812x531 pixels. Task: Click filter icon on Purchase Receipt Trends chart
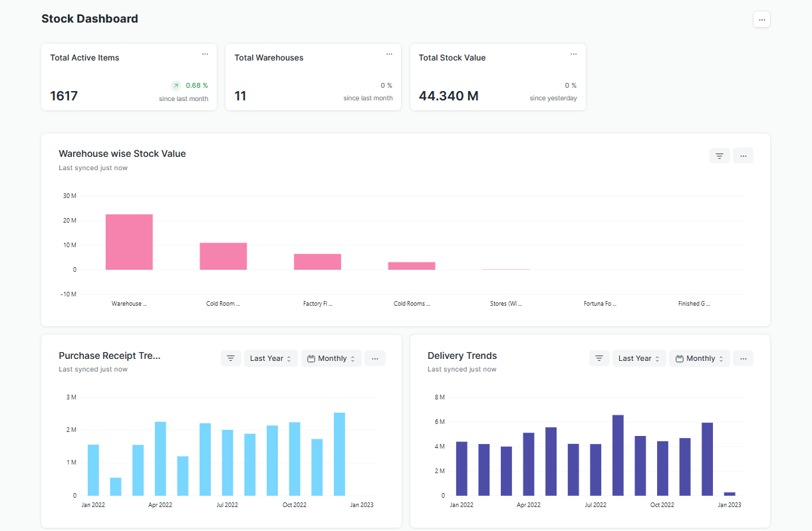click(231, 358)
